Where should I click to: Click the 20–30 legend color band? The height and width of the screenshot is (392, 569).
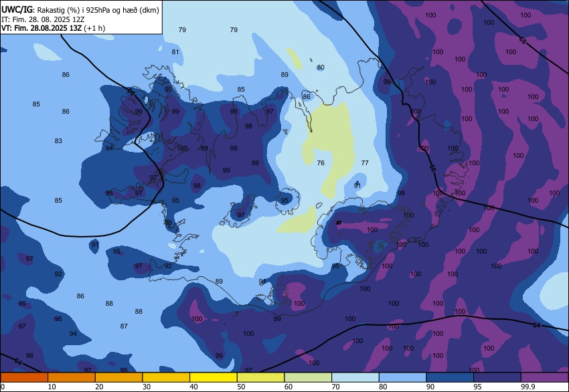click(118, 377)
